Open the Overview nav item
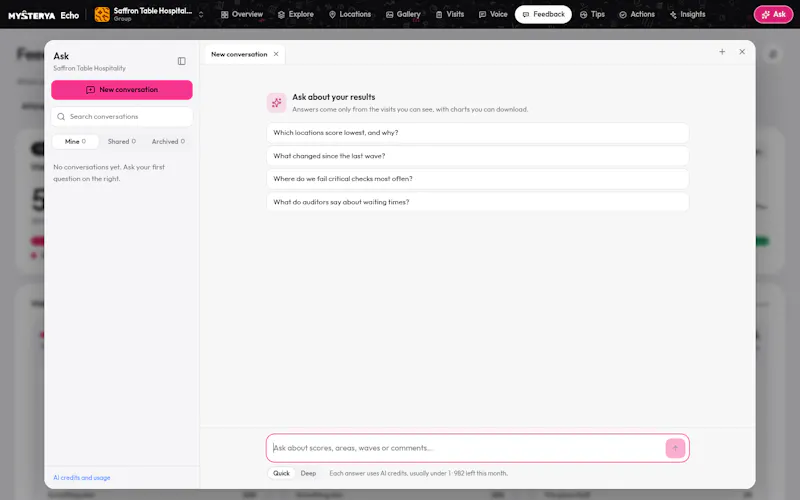The height and width of the screenshot is (500, 800). pyautogui.click(x=242, y=14)
